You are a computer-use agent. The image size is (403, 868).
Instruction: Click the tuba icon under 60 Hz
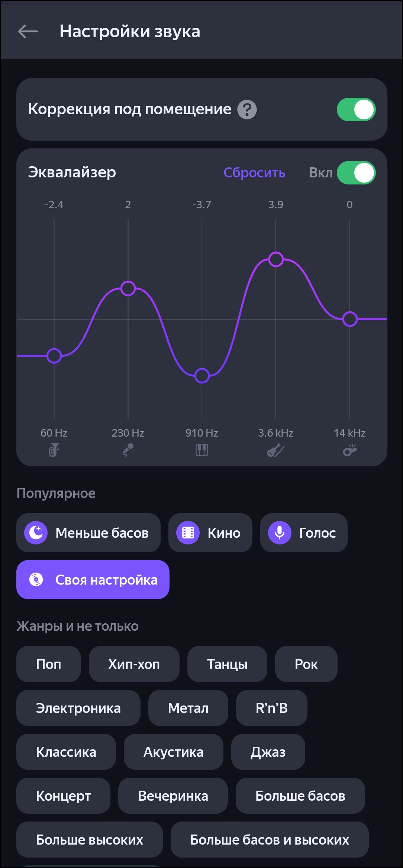tap(54, 450)
